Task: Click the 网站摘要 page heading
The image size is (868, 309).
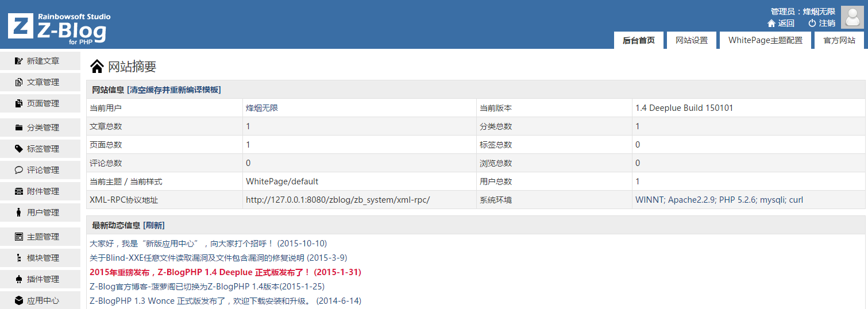Action: point(132,67)
